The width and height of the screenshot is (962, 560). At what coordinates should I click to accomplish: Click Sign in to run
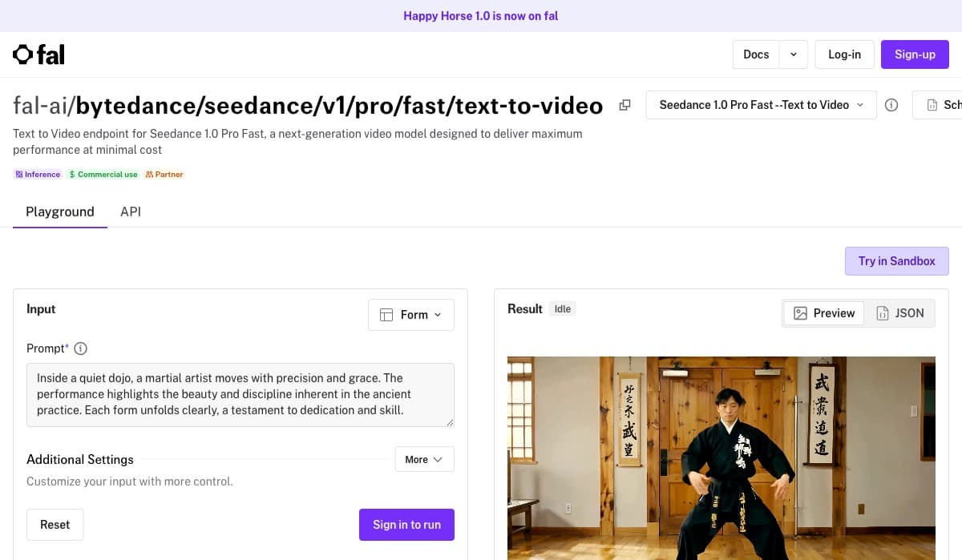(x=406, y=525)
